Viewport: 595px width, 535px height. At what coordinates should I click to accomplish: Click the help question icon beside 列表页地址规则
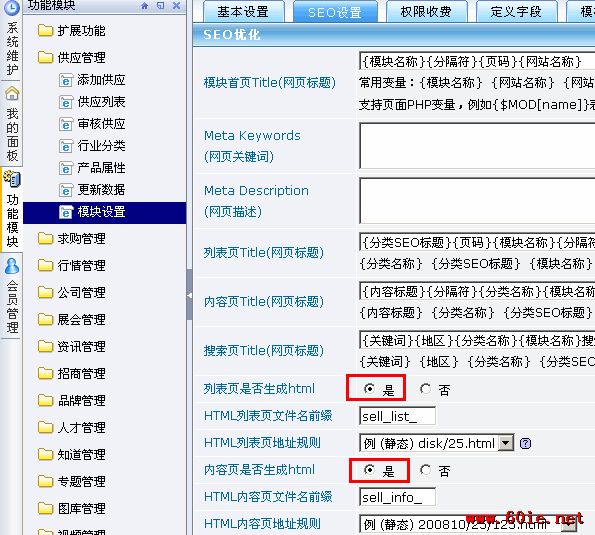(525, 443)
